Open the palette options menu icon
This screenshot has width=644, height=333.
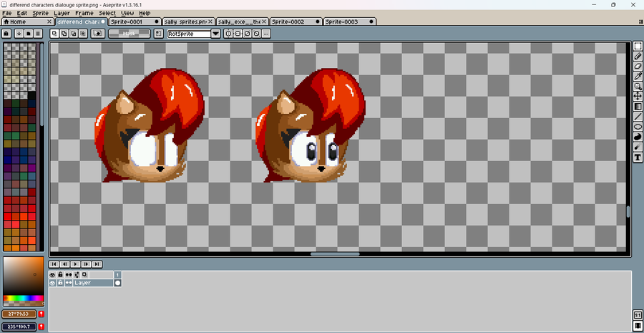[38, 34]
